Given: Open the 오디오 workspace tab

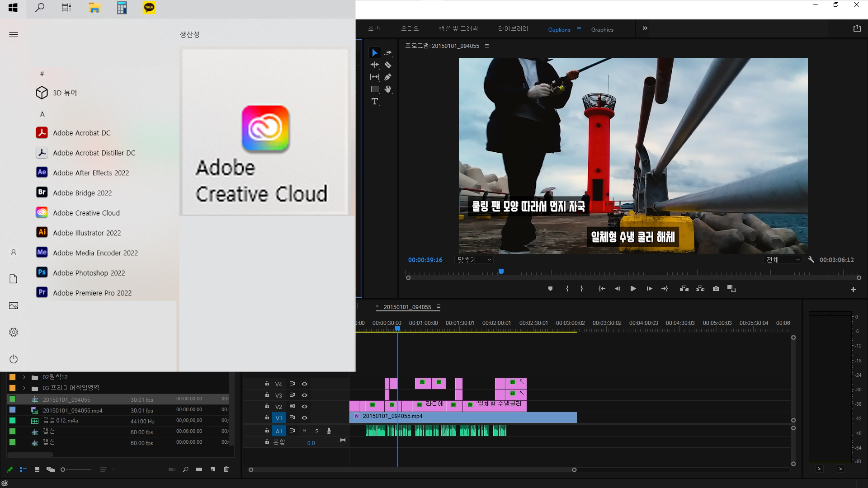Looking at the screenshot, I should pyautogui.click(x=410, y=28).
